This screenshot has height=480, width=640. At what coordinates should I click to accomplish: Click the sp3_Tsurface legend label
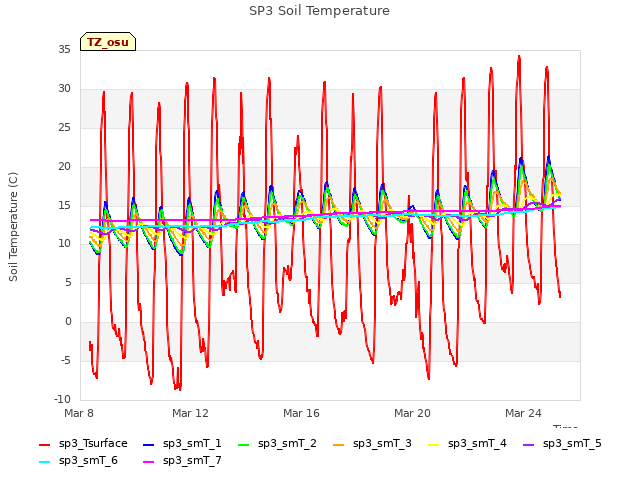point(93,443)
